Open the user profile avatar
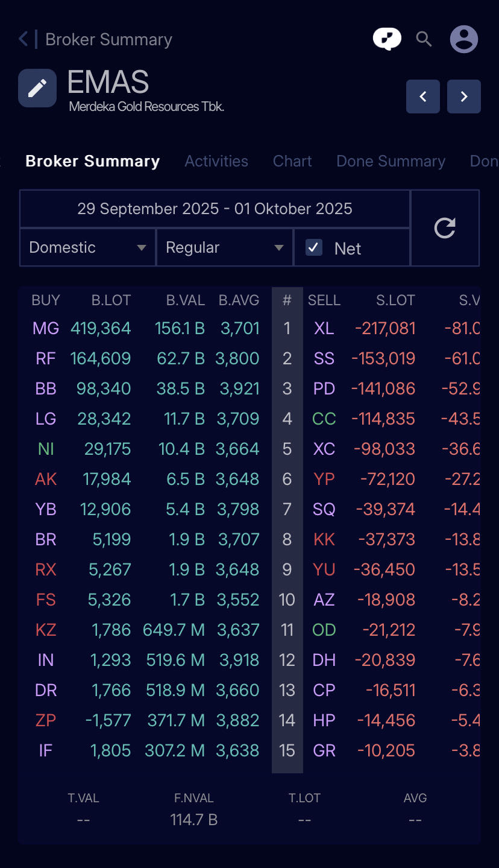The height and width of the screenshot is (868, 499). click(464, 39)
